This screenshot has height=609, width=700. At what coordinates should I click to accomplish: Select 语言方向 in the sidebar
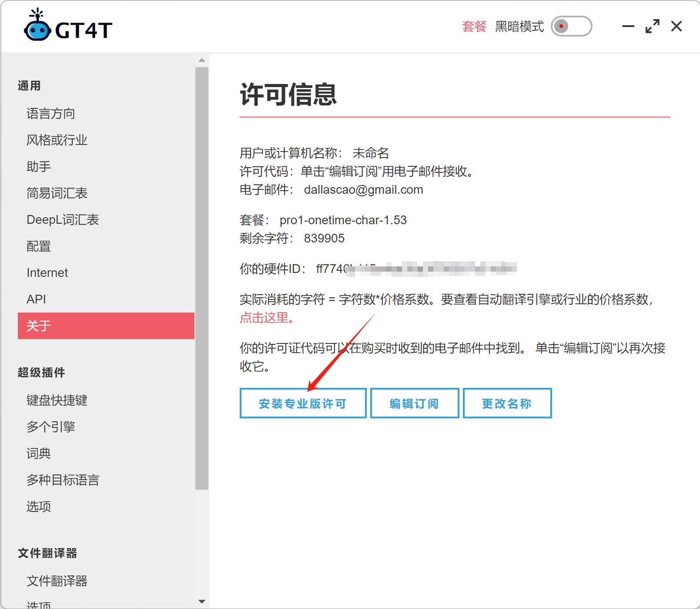coord(50,114)
